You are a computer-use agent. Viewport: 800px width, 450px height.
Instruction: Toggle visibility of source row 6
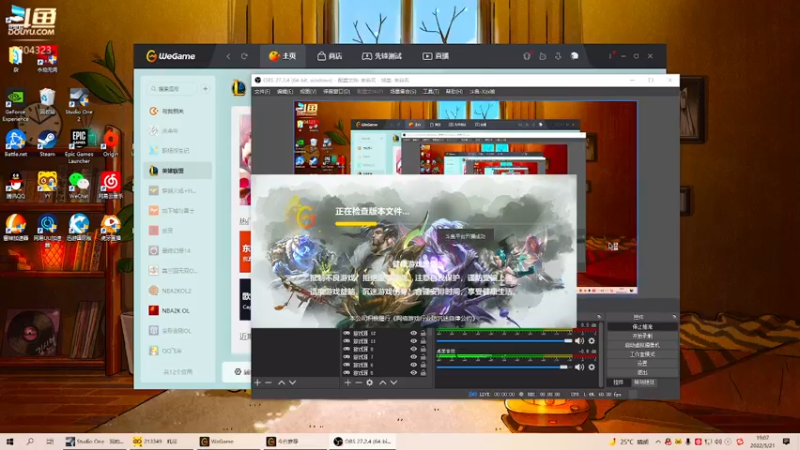click(414, 365)
